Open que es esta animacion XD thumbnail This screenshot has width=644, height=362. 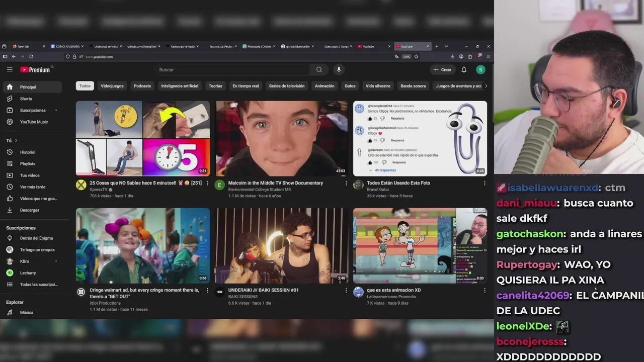[420, 245]
